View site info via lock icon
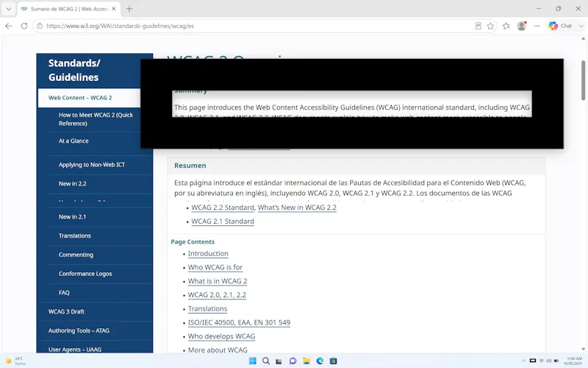 40,26
